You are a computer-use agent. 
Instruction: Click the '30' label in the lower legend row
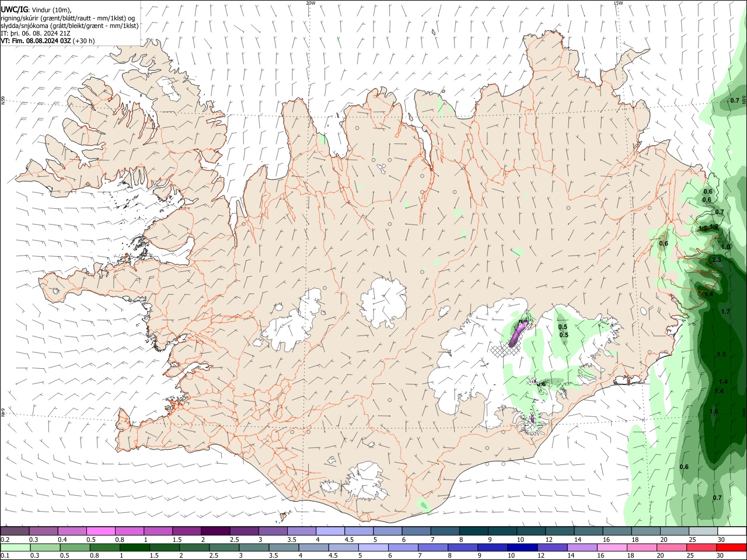pyautogui.click(x=719, y=556)
